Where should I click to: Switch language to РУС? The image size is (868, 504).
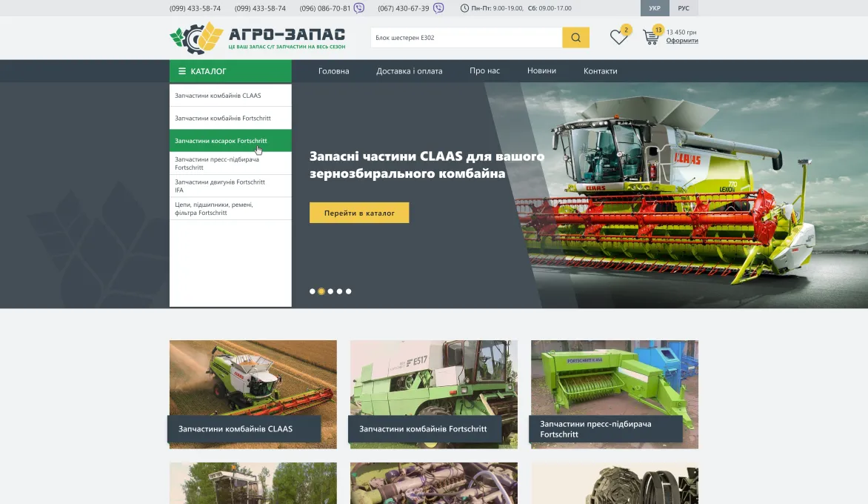pyautogui.click(x=684, y=8)
